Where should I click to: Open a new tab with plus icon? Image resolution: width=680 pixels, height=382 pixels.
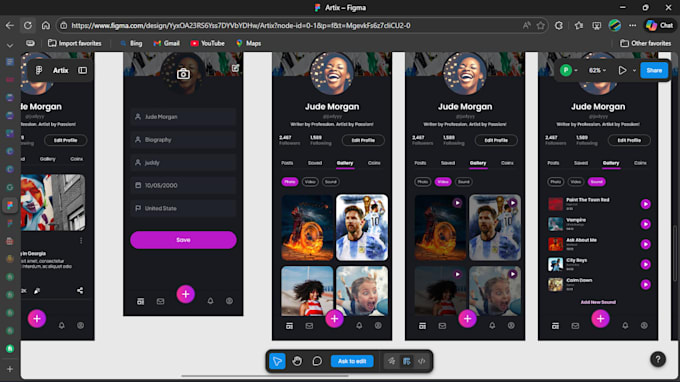[x=10, y=369]
